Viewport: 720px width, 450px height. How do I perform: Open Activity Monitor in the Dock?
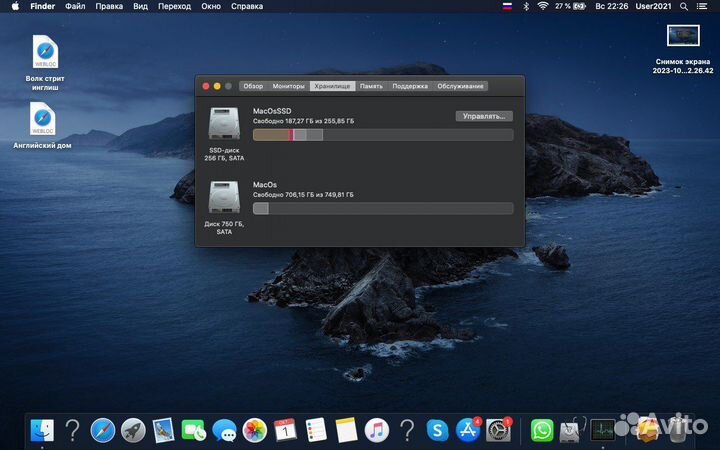coord(602,430)
